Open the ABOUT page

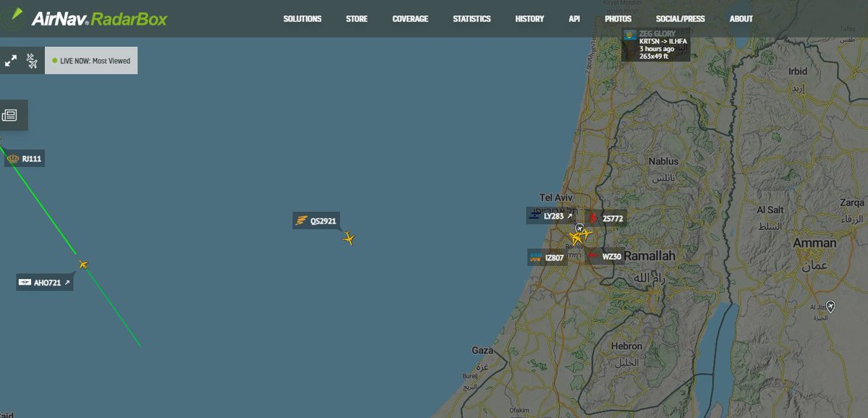[x=741, y=19]
